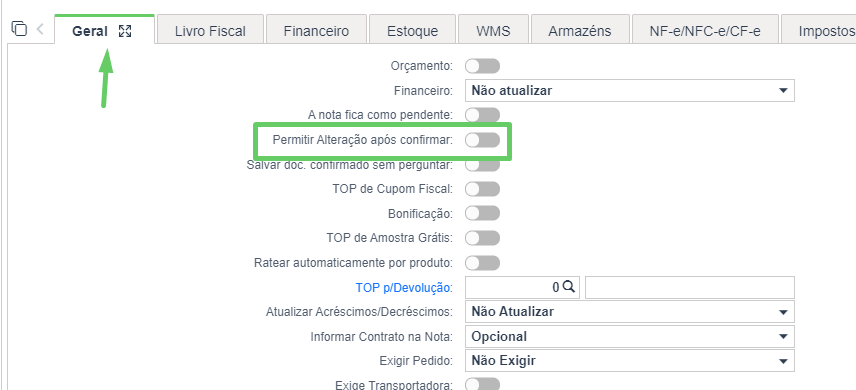Open the Informar Contrato na Nota dropdown
856x390 pixels.
coord(629,336)
